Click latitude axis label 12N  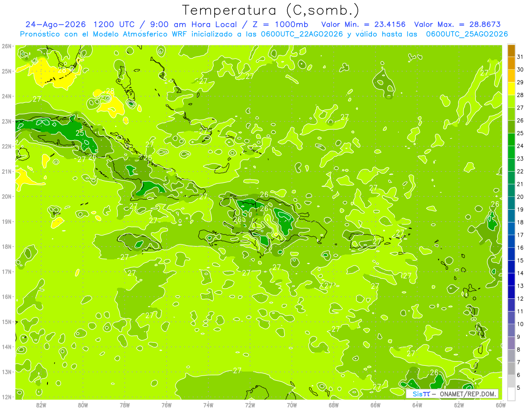tap(7, 397)
